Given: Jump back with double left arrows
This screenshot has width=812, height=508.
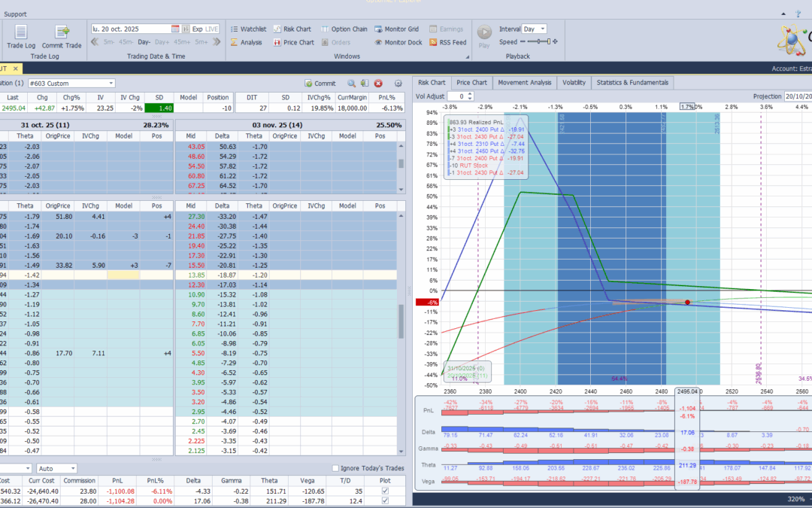Looking at the screenshot, I should 95,42.
